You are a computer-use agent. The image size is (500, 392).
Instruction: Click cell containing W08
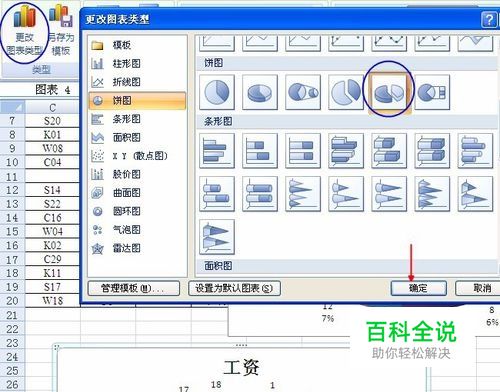(52, 148)
